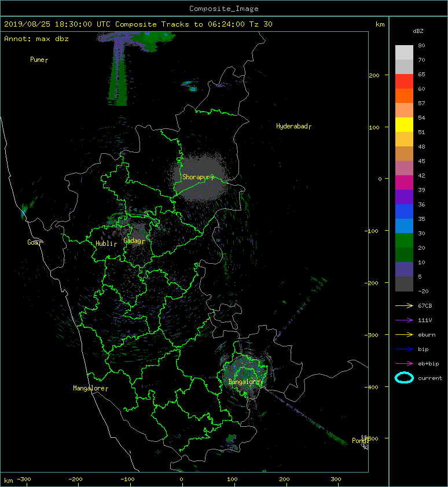Click the 'Pond' label at the map edge
Viewport: 448px width, 487px height.
point(360,441)
